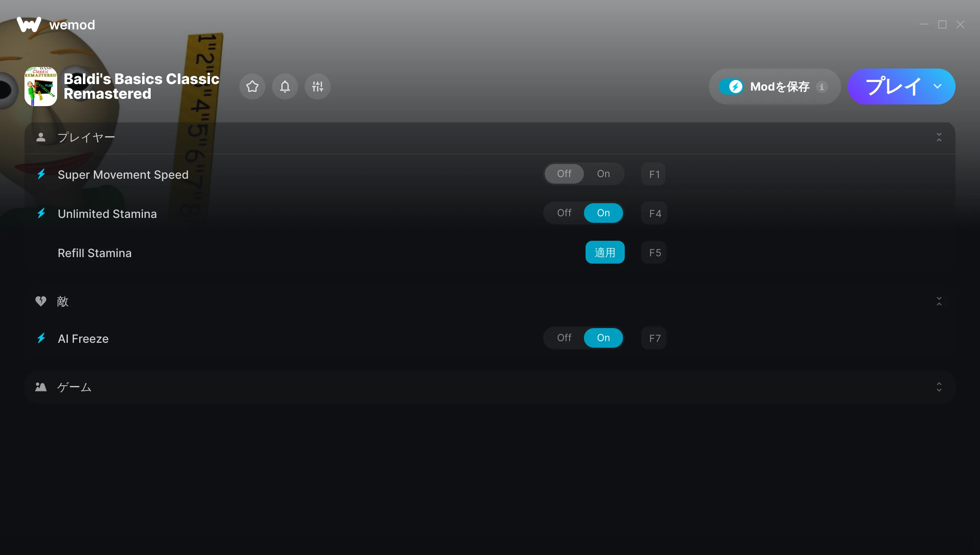The image size is (980, 555).
Task: Click the info icon beside Modを保存
Action: coord(822,87)
